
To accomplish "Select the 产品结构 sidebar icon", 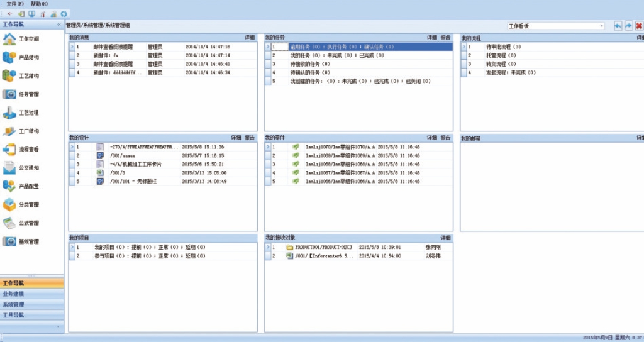I will click(x=9, y=58).
